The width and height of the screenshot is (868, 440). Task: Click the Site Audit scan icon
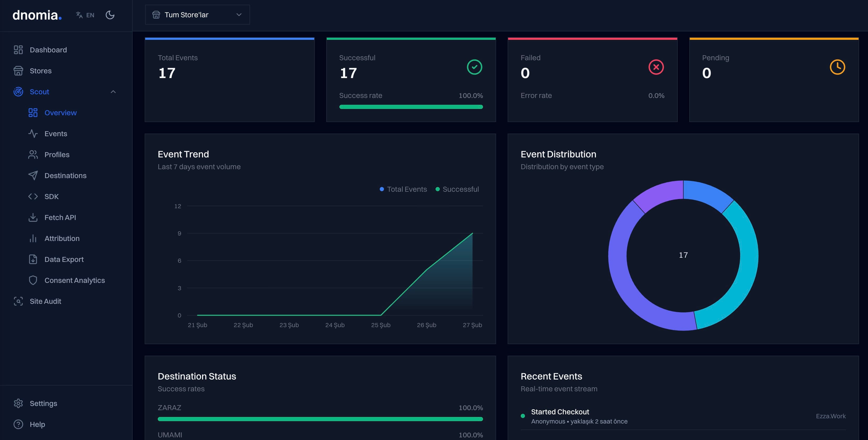pos(18,301)
